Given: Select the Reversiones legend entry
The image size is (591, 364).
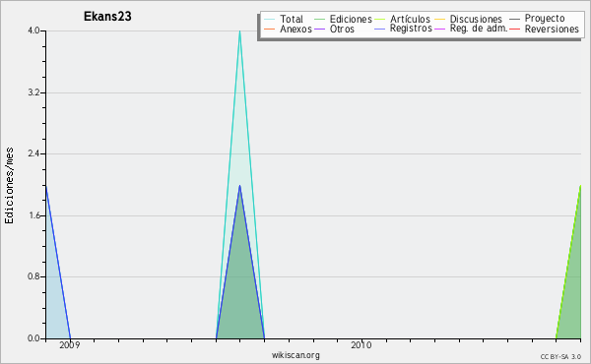Looking at the screenshot, I should [552, 29].
